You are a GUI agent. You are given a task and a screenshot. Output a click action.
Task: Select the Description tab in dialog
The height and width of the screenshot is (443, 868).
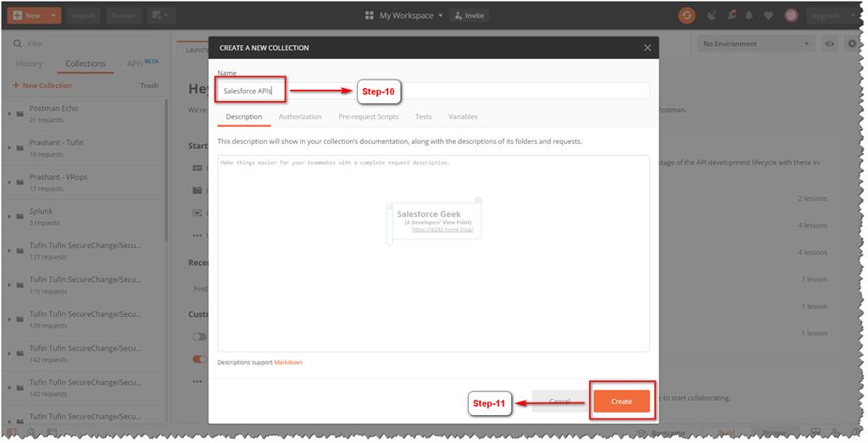tap(243, 117)
